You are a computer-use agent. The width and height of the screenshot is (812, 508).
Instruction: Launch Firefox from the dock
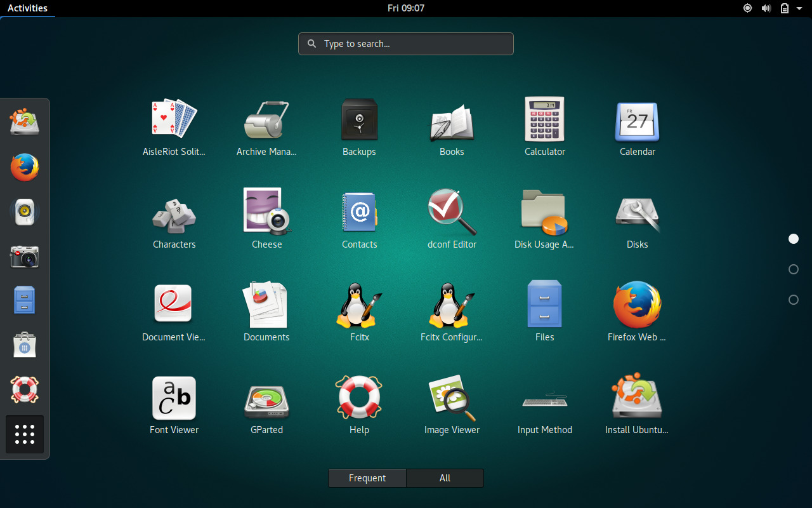tap(24, 167)
